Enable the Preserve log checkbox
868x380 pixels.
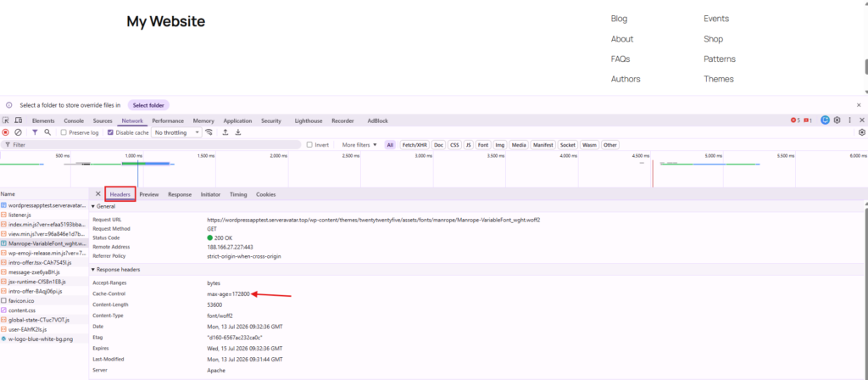pyautogui.click(x=64, y=133)
